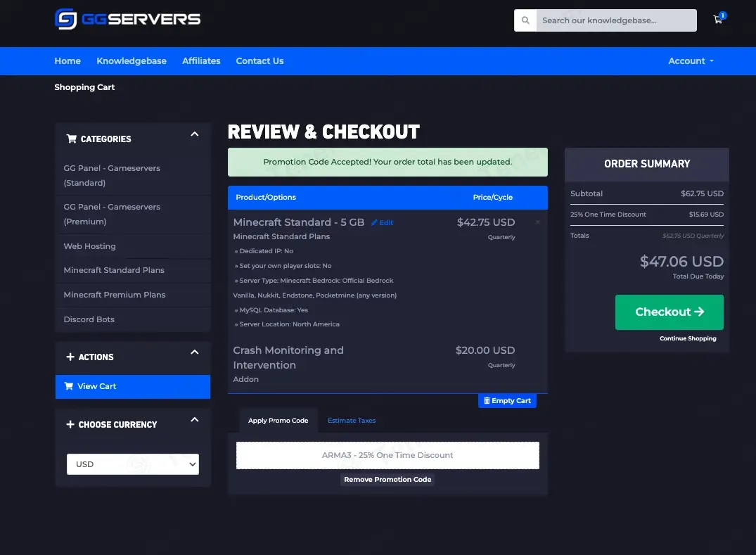Switch to the Estimate Taxes tab
The height and width of the screenshot is (555, 756).
click(x=352, y=421)
